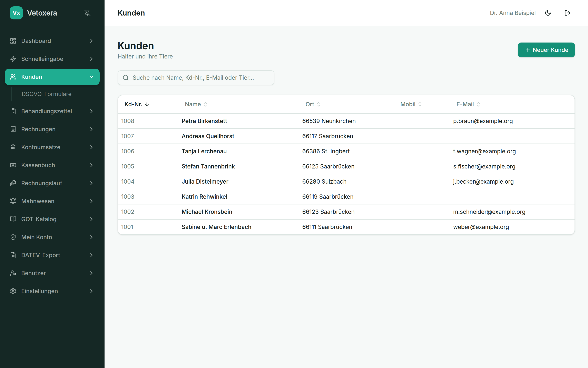Click the Dr. Anna Beispiel user name
Screen dimensions: 588x368
coord(513,13)
